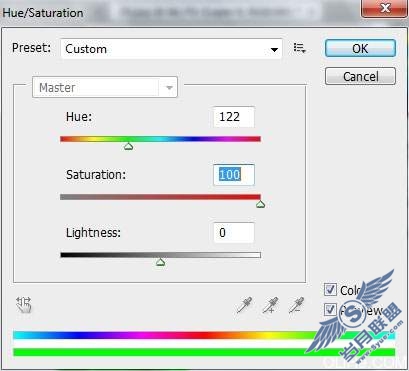Select the Subtract from Sample eyedropper

pyautogui.click(x=296, y=305)
